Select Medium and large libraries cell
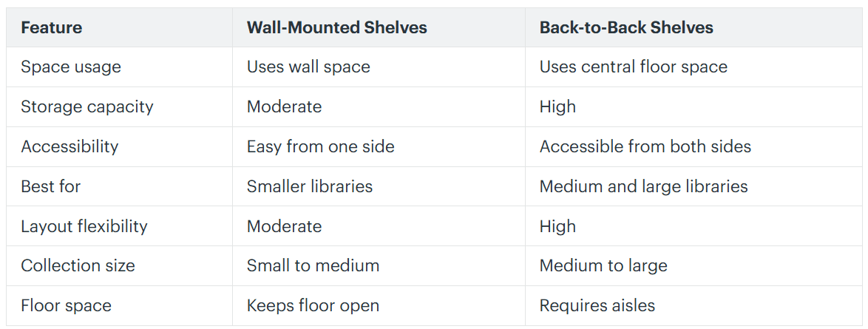The height and width of the screenshot is (329, 868). tap(644, 186)
